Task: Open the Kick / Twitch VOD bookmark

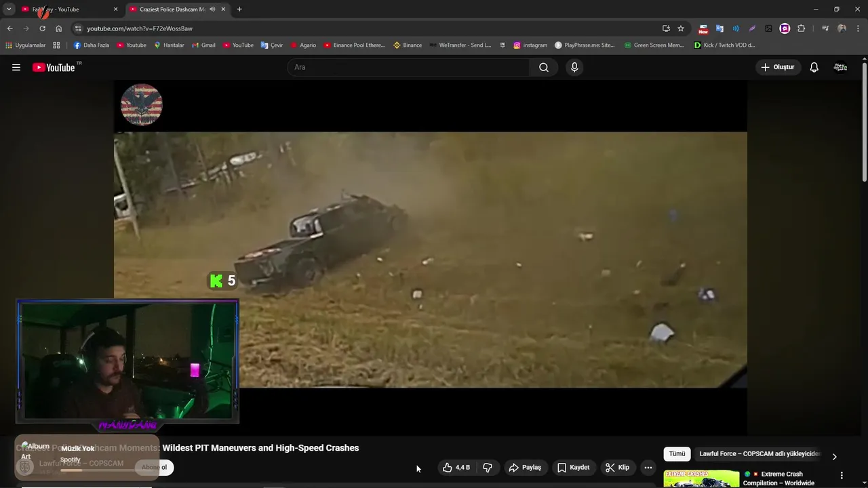Action: coord(724,45)
